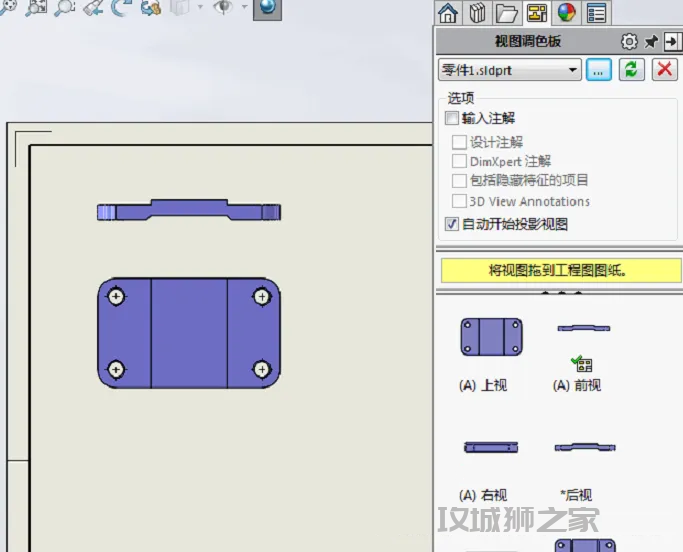Click the gear options icon in 视图调色板 header
683x552 pixels.
click(629, 41)
